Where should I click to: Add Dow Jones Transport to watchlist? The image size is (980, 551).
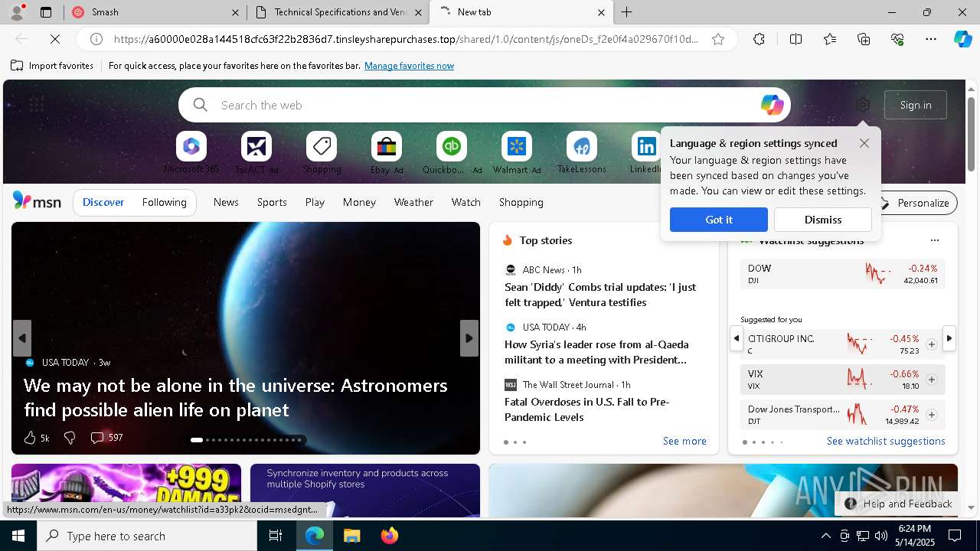(931, 415)
